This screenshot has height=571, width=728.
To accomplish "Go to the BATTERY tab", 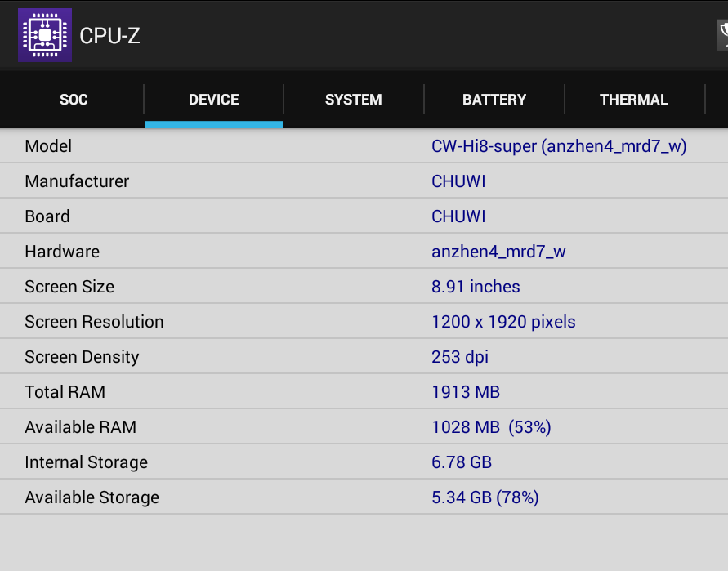I will pyautogui.click(x=494, y=100).
